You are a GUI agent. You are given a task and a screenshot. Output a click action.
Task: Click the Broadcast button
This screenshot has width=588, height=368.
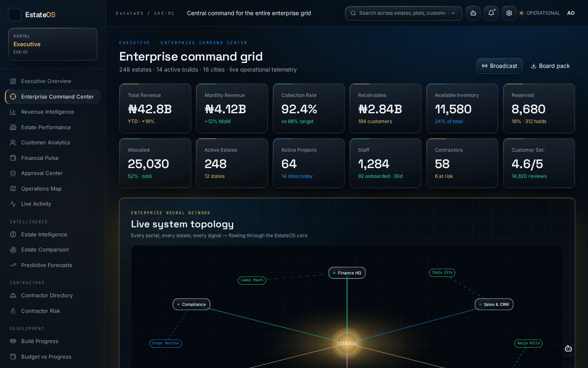tap(499, 66)
